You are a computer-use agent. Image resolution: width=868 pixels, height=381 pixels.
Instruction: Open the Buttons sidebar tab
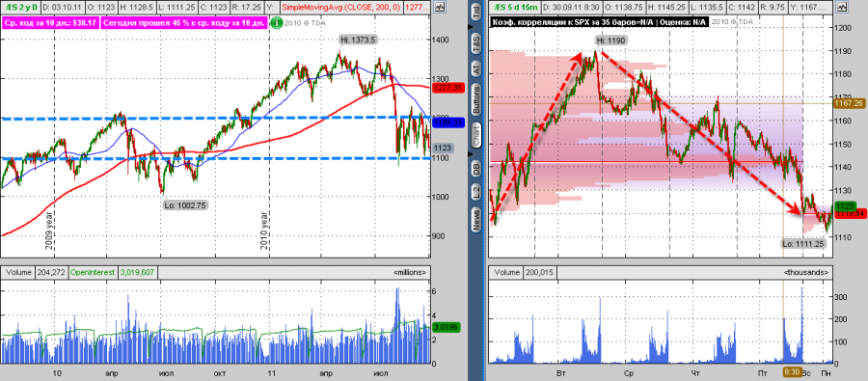(x=476, y=100)
